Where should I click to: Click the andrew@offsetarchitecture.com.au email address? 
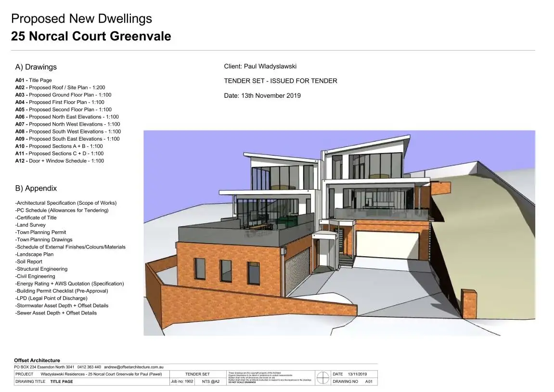click(134, 367)
